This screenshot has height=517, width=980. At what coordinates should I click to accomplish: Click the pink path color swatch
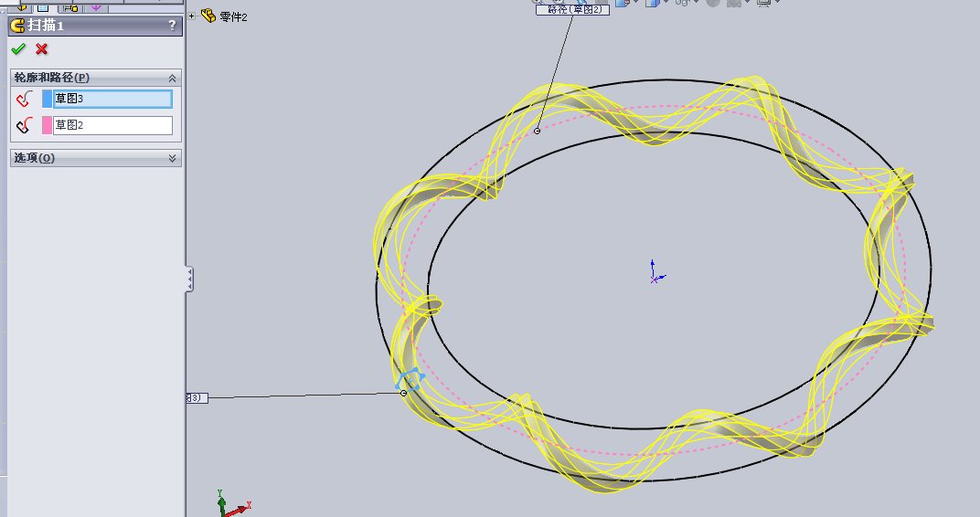tap(47, 125)
